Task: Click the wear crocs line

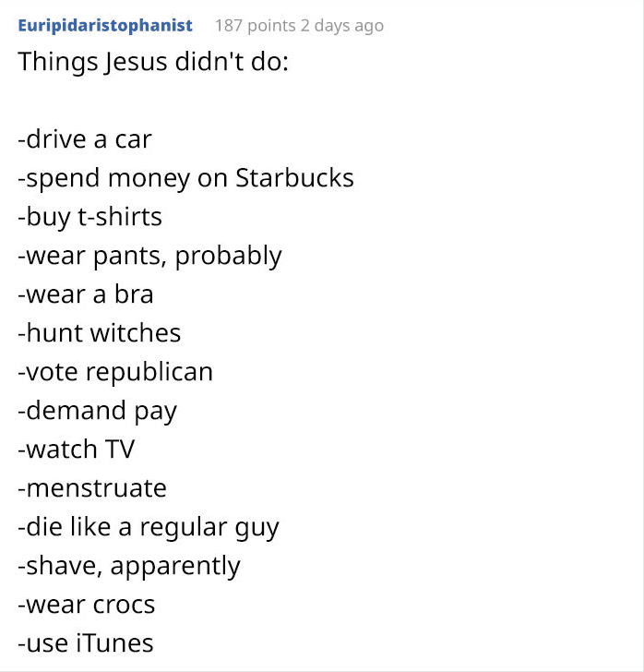Action: [x=87, y=606]
